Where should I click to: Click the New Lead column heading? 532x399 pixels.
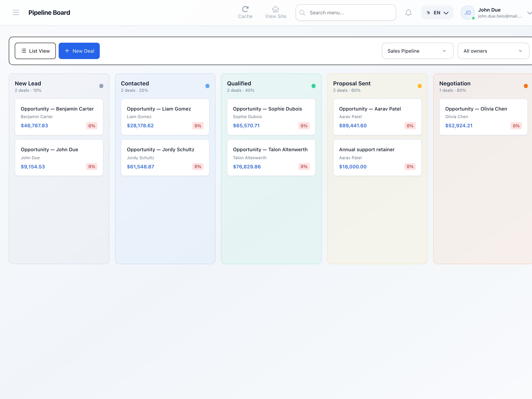pyautogui.click(x=28, y=83)
